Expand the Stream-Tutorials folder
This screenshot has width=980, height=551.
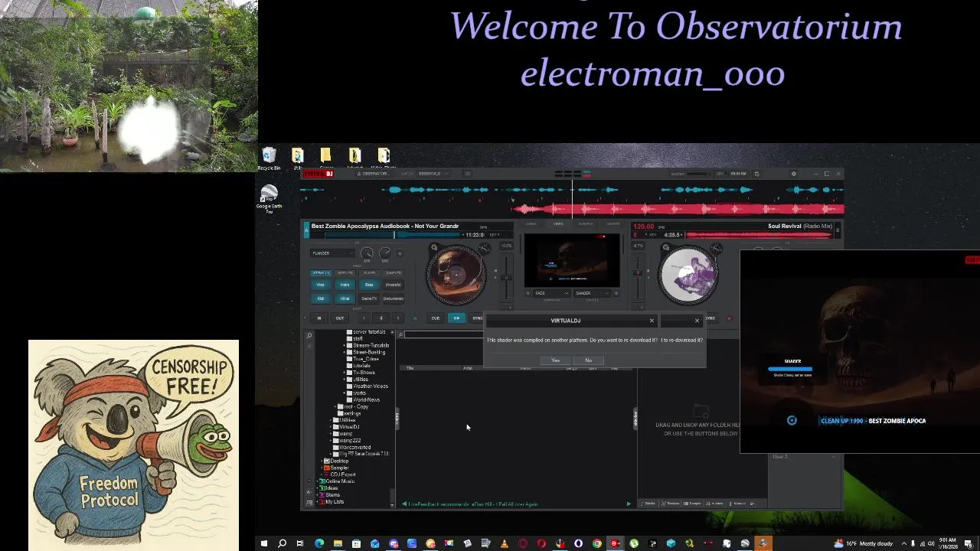click(345, 345)
